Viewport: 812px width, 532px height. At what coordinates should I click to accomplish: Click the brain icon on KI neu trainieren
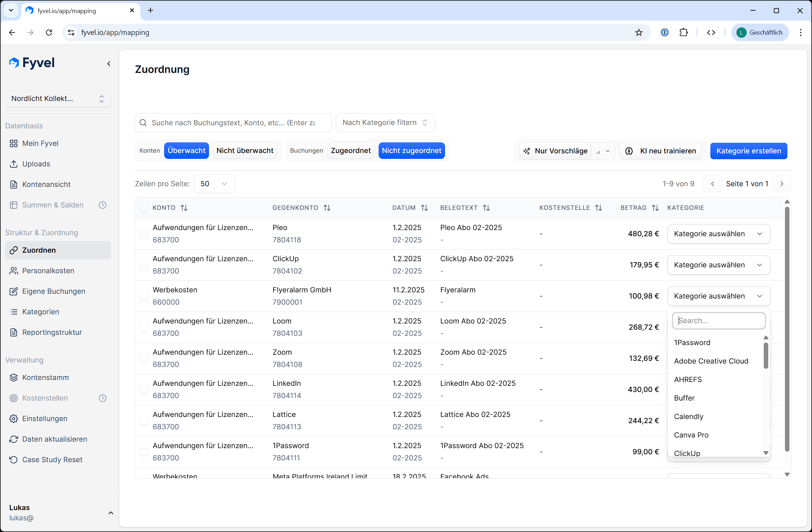click(x=629, y=151)
